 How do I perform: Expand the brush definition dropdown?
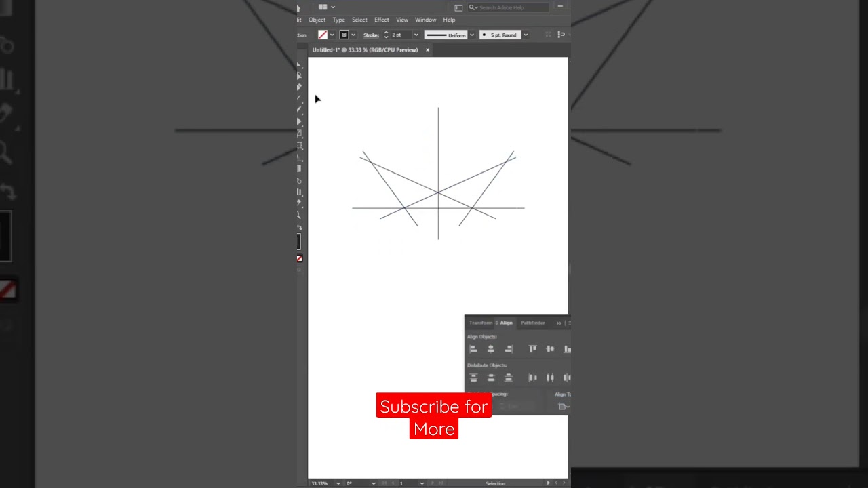tap(525, 35)
